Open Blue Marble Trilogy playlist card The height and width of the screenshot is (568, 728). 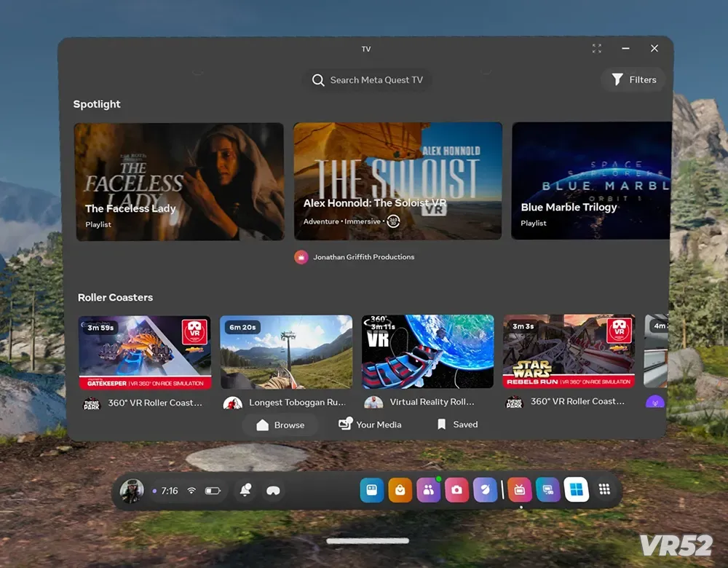coord(591,181)
